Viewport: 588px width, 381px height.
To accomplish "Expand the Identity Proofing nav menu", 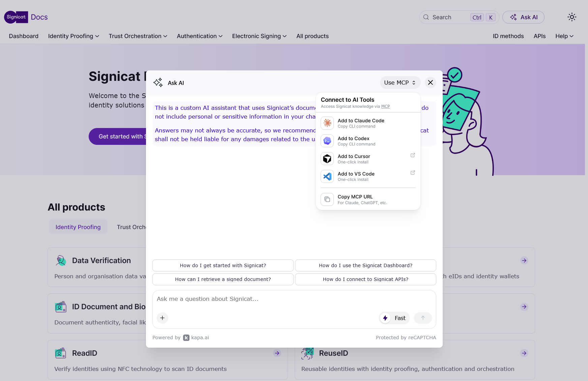I will [73, 36].
